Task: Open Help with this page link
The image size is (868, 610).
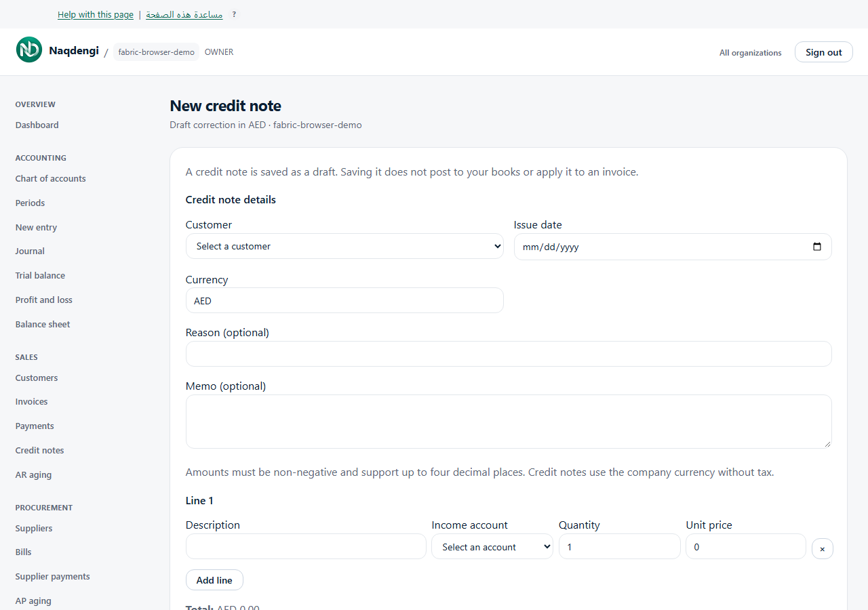Action: pos(96,15)
